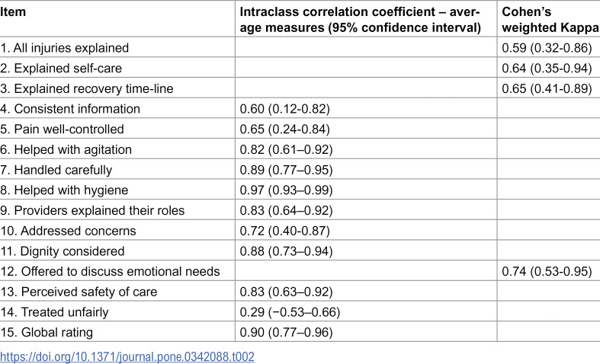
Task: Select the Intraclass correlation coefficient column header
Action: point(360,20)
